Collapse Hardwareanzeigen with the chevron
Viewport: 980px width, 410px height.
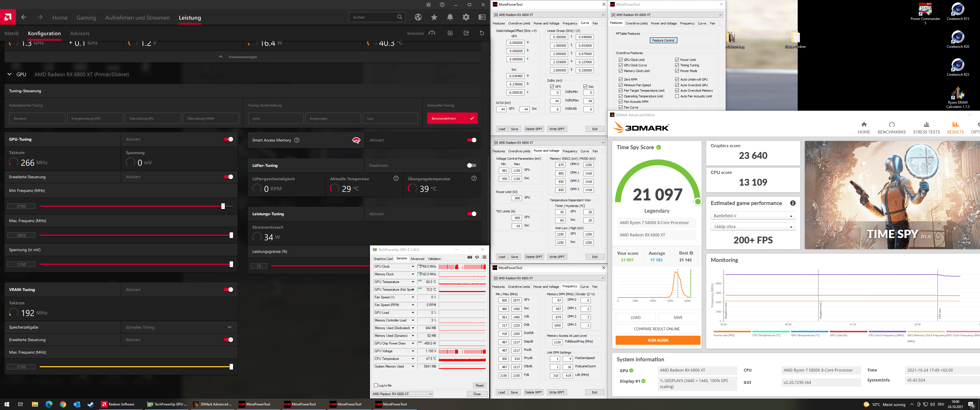(221, 57)
